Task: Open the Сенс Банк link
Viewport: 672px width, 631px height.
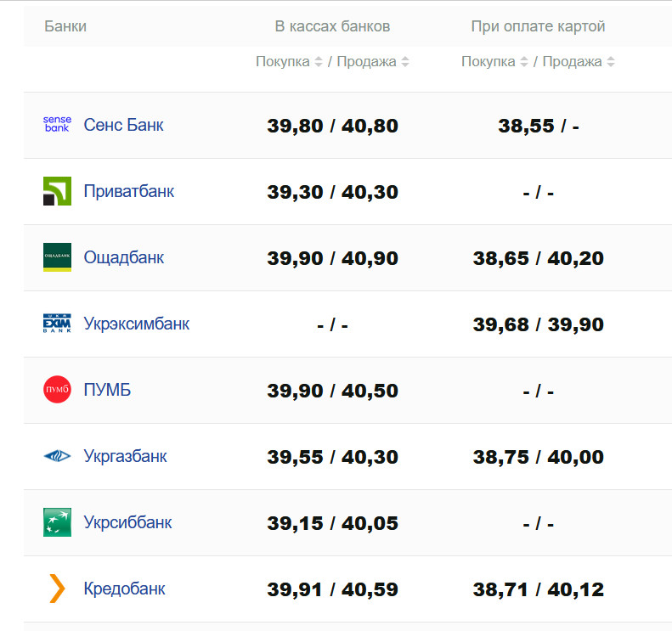Action: click(x=123, y=125)
